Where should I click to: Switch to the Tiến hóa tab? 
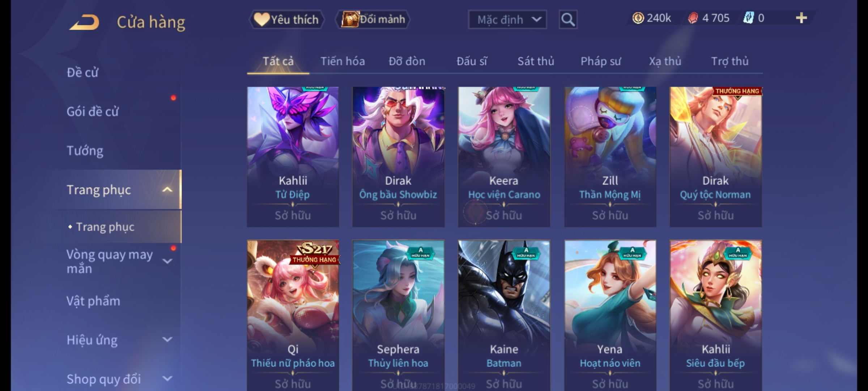[x=342, y=61]
